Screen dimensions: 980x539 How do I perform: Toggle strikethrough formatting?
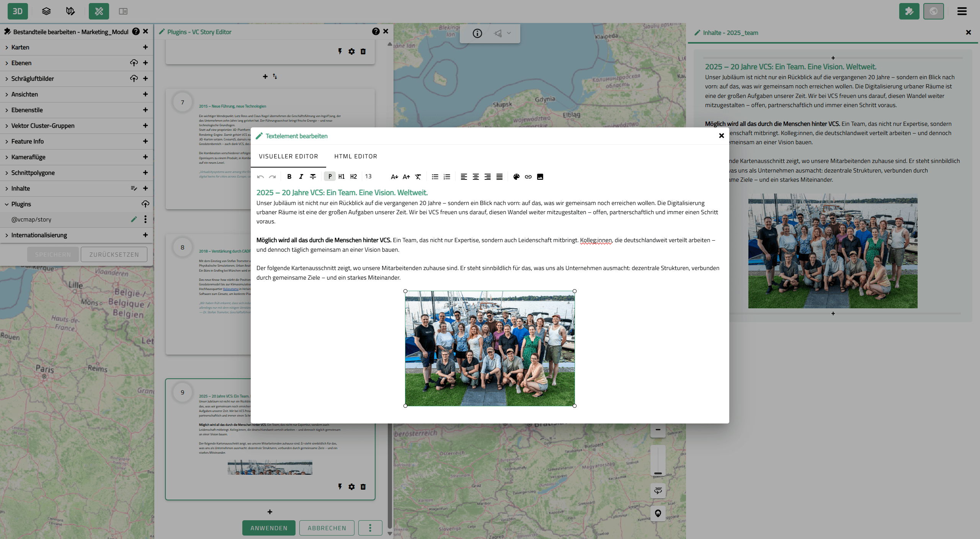[x=313, y=176]
